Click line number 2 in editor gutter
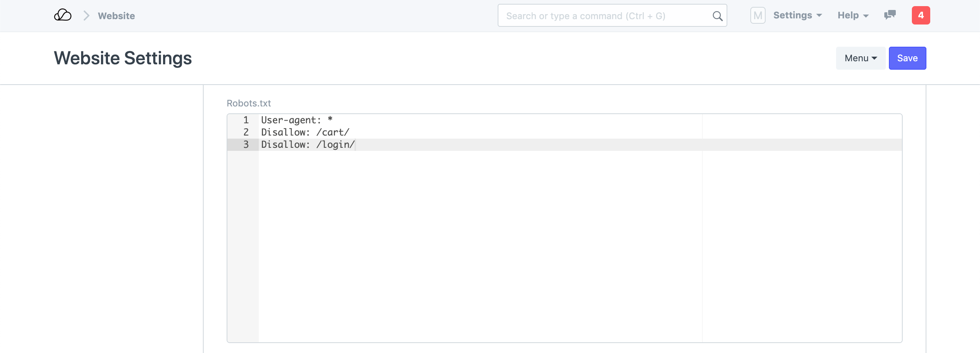Screen dimensions: 980x353 pyautogui.click(x=246, y=132)
